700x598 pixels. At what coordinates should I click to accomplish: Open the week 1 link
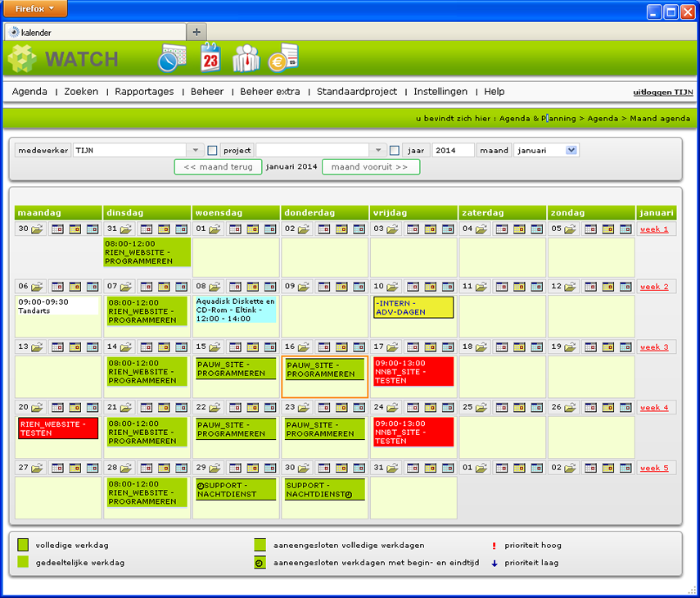pos(654,229)
